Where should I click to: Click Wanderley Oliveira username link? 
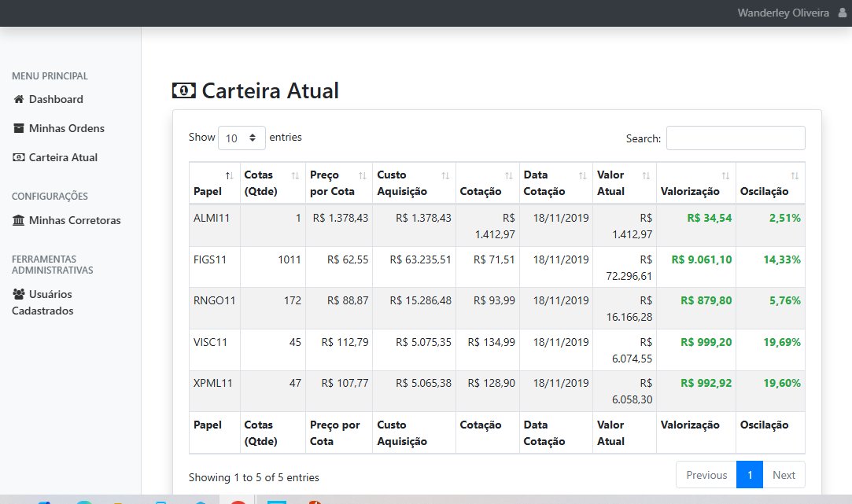[783, 13]
